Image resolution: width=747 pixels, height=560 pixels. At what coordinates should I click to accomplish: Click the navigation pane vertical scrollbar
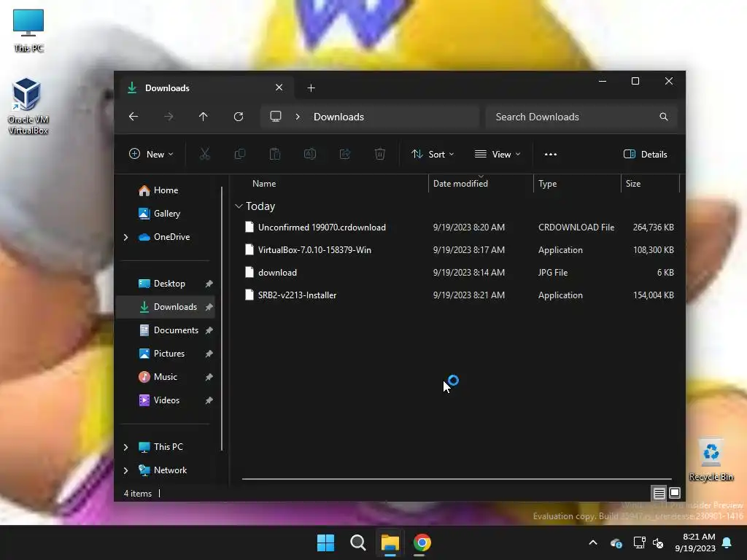(222, 319)
